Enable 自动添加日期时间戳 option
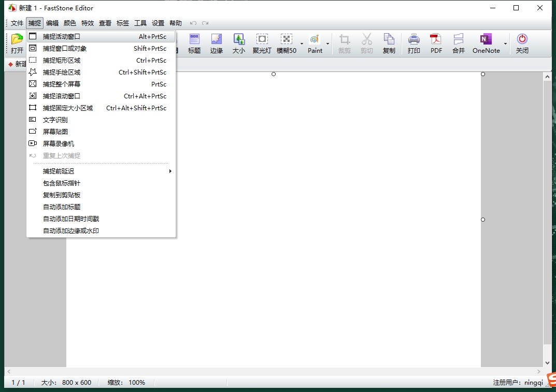The width and height of the screenshot is (556, 392). 71,219
